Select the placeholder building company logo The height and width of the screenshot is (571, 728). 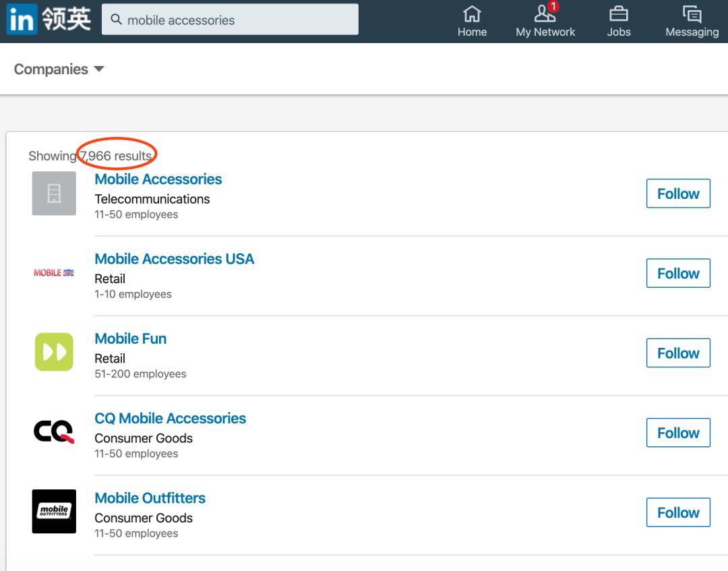(54, 193)
